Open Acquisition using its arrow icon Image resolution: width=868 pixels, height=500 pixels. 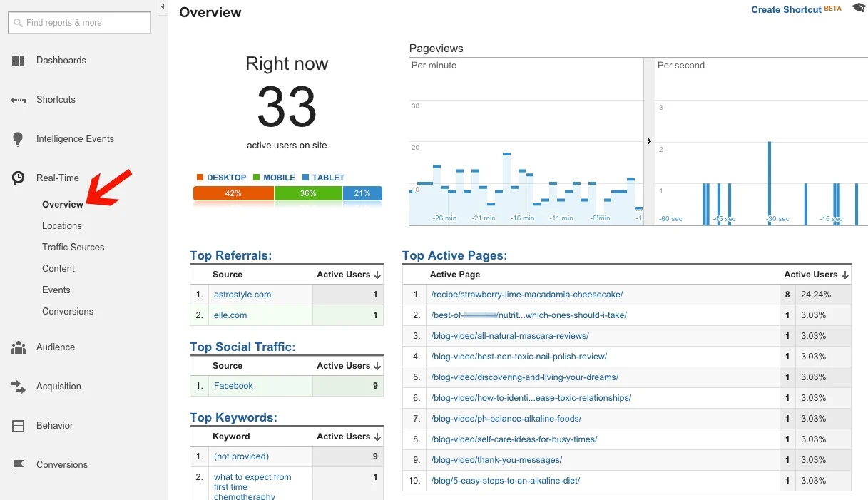pos(17,386)
